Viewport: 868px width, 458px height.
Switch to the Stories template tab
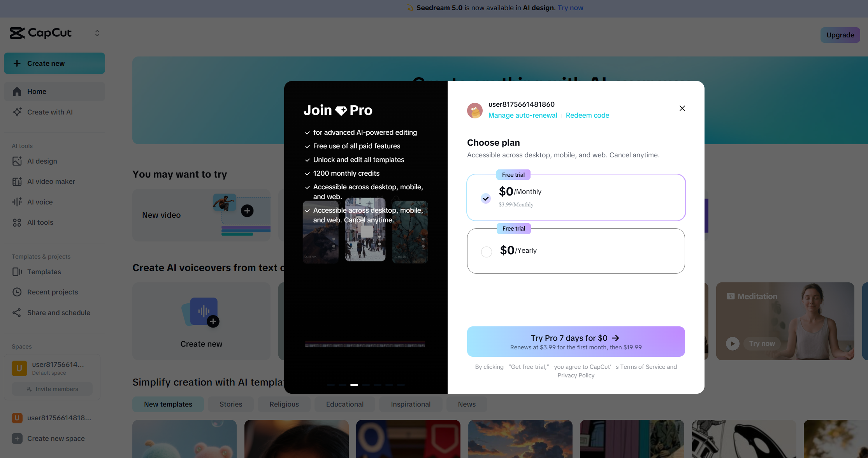[x=231, y=404]
